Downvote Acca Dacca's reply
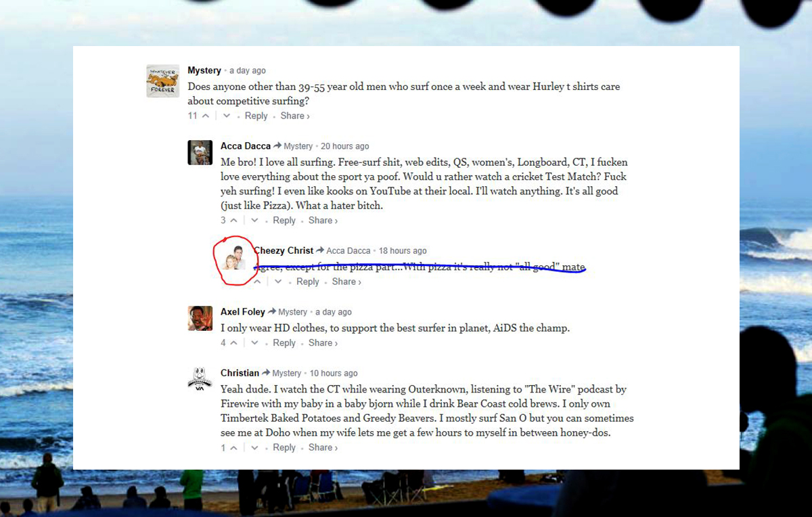This screenshot has height=517, width=812. 254,221
